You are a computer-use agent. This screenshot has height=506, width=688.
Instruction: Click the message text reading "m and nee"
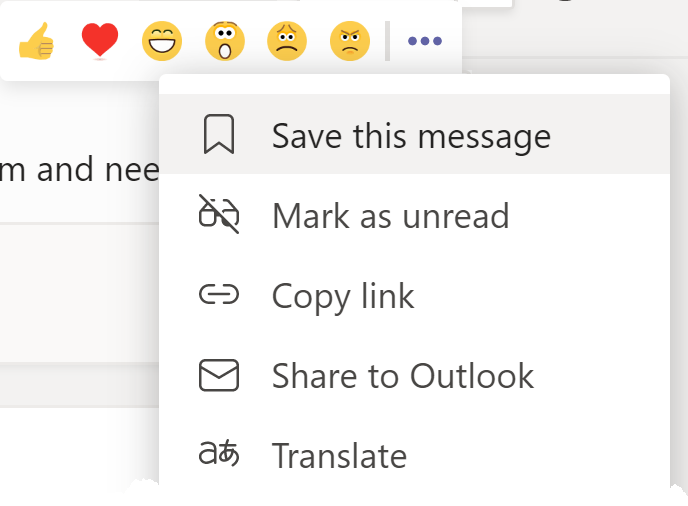point(79,169)
